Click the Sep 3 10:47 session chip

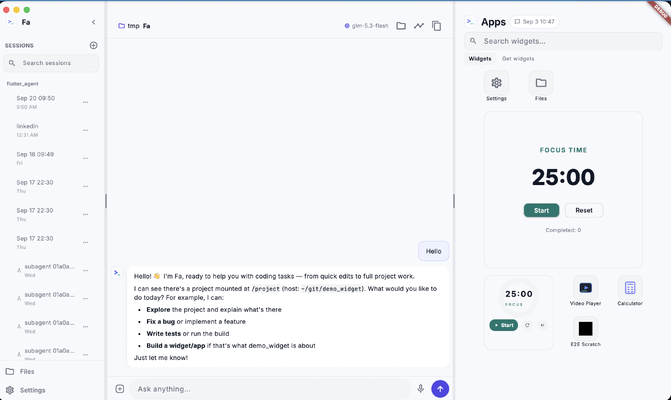pyautogui.click(x=534, y=21)
